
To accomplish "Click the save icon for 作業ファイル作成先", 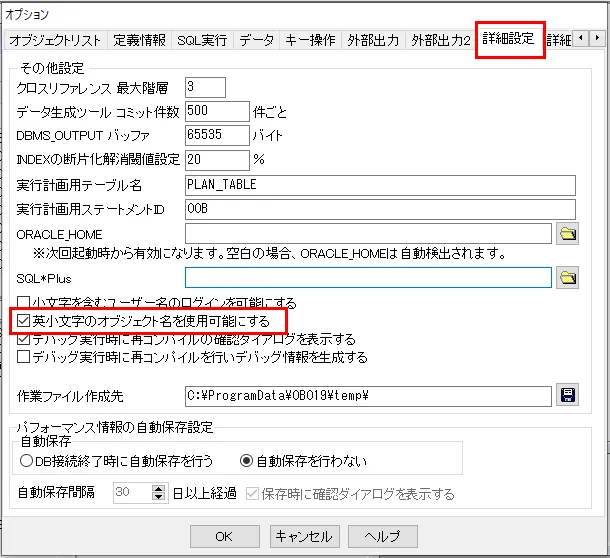I will (567, 395).
